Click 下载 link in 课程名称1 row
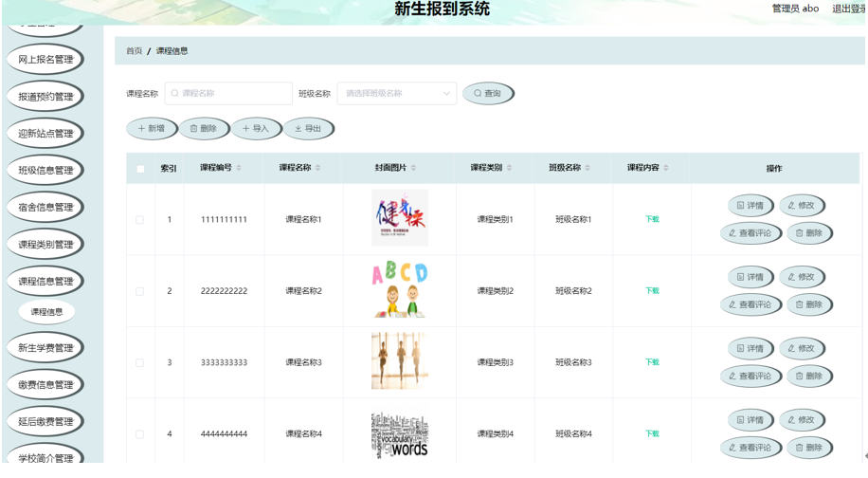Viewport: 868px width, 478px height. (x=652, y=219)
